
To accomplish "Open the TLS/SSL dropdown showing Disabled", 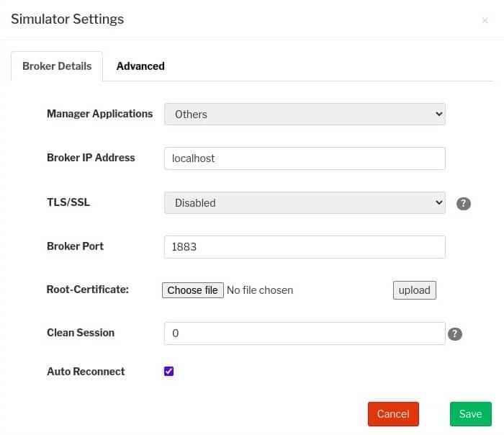I will 305,203.
